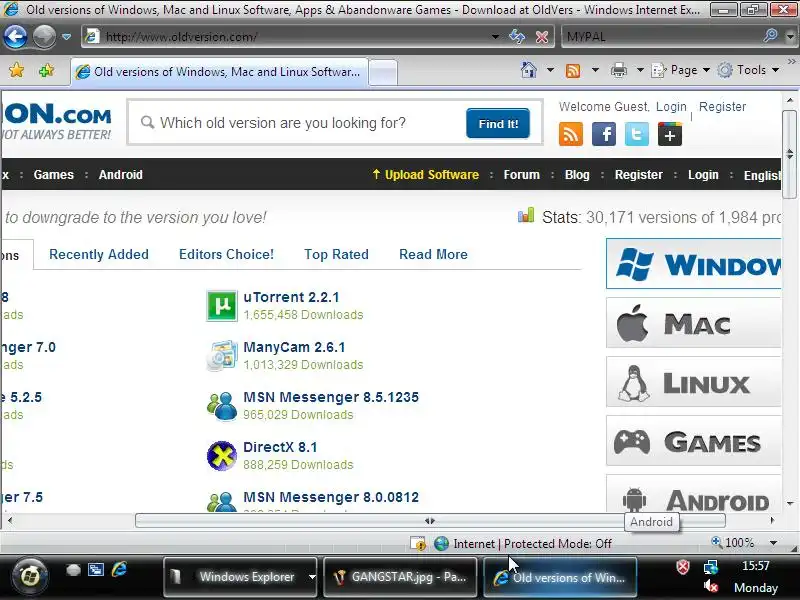Click the horizontal scrollbar thumb
The image size is (800, 600).
430,521
